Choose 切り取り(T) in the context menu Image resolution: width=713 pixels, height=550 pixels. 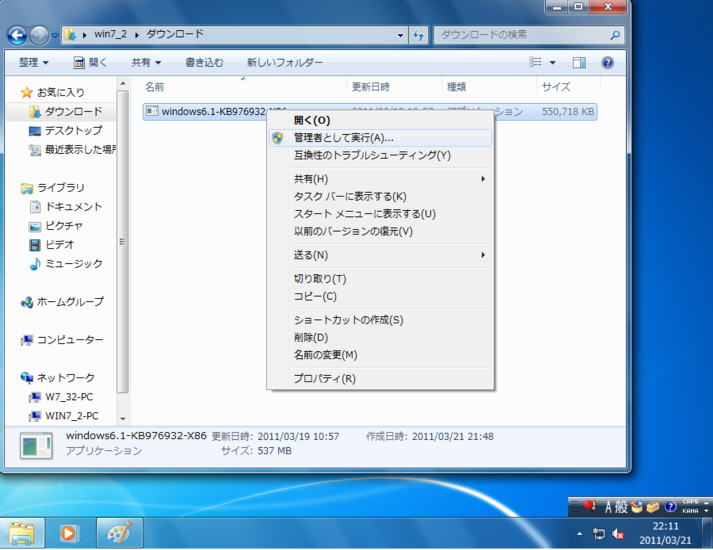coord(380,279)
